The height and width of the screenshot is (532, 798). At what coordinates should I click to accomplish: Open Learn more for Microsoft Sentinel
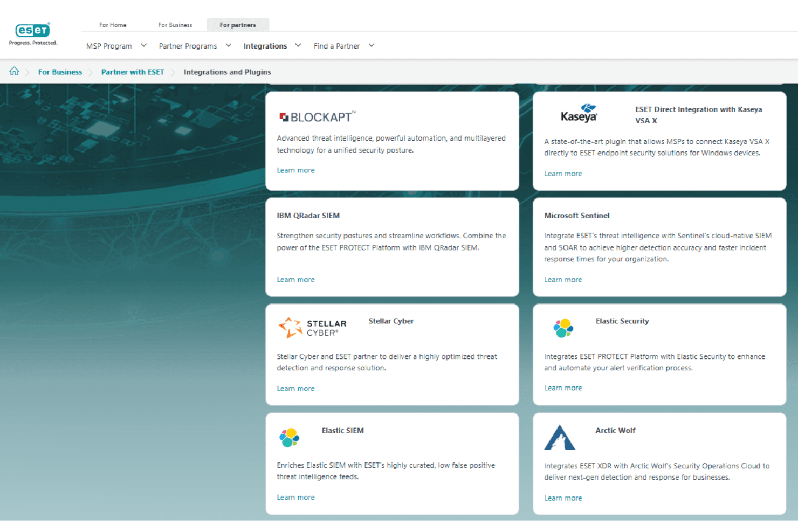[563, 280]
